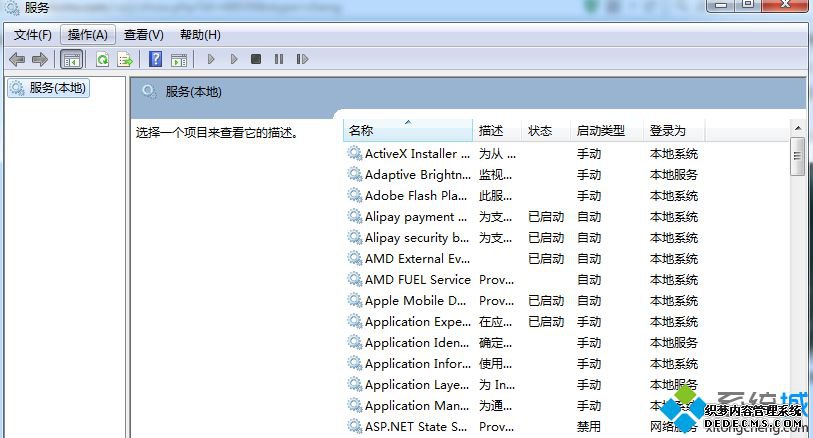
Task: Click the Start service play icon
Action: [x=211, y=59]
